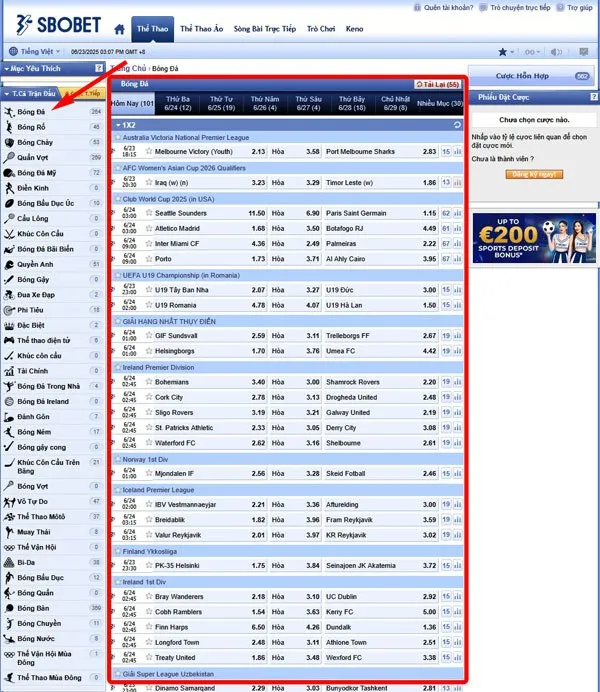Expand the Nhiều Mục (30) options
Screen dimensions: 600x692
[x=440, y=103]
